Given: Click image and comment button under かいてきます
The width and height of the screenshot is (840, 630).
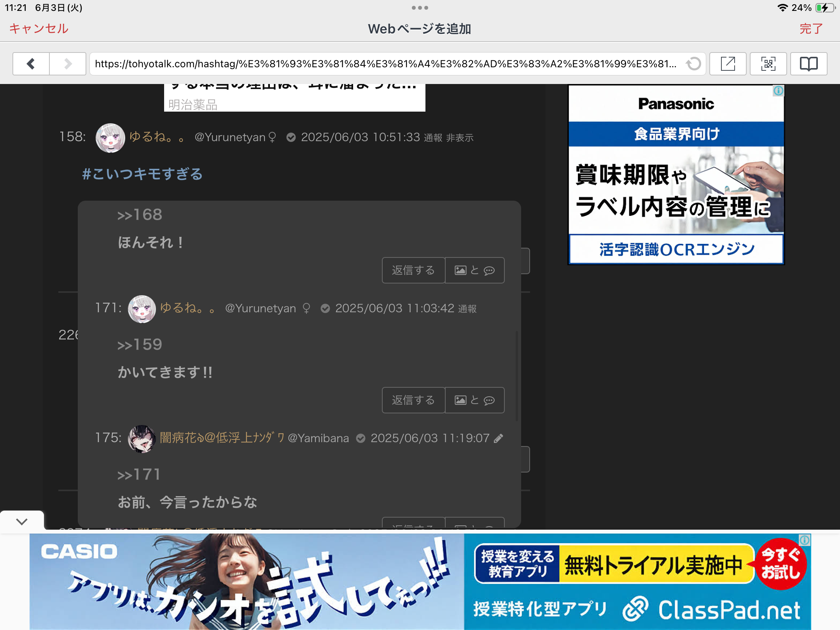Looking at the screenshot, I should point(474,400).
